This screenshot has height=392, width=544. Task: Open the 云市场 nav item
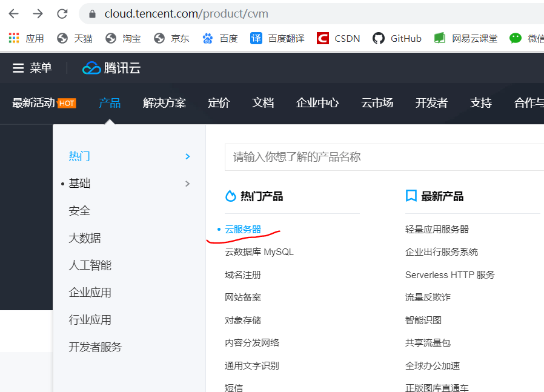377,103
